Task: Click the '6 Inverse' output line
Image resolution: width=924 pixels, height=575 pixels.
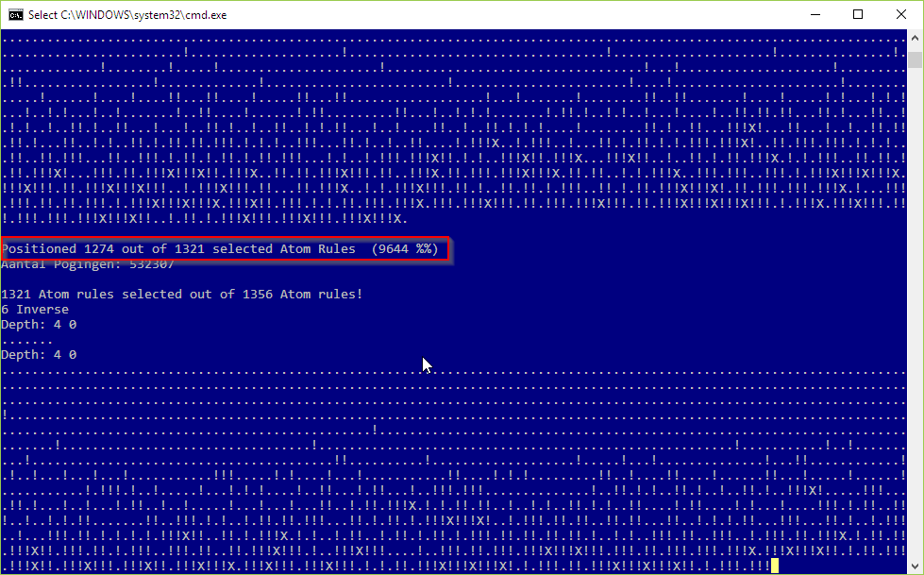Action: pos(35,310)
